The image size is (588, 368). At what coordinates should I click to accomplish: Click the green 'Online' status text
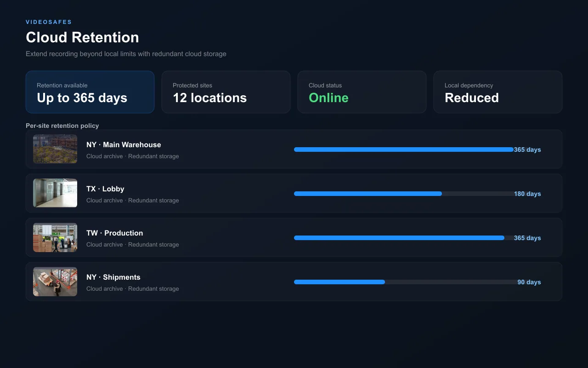click(328, 98)
